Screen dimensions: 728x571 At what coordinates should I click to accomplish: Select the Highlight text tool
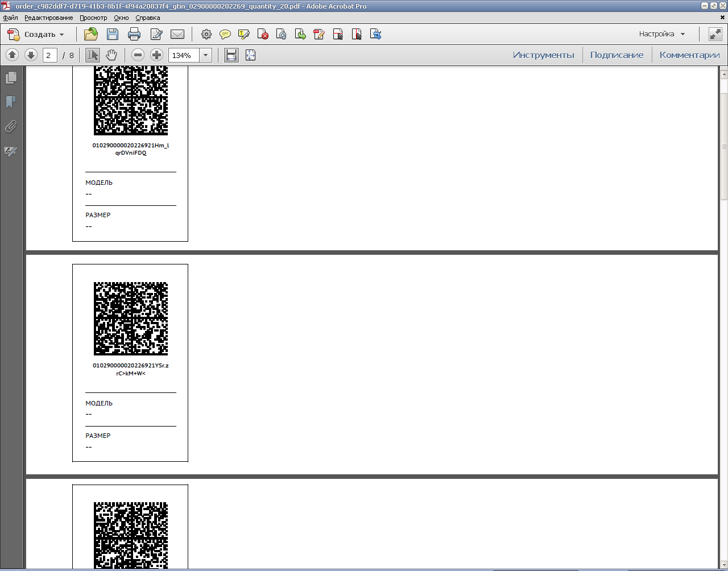tap(244, 34)
